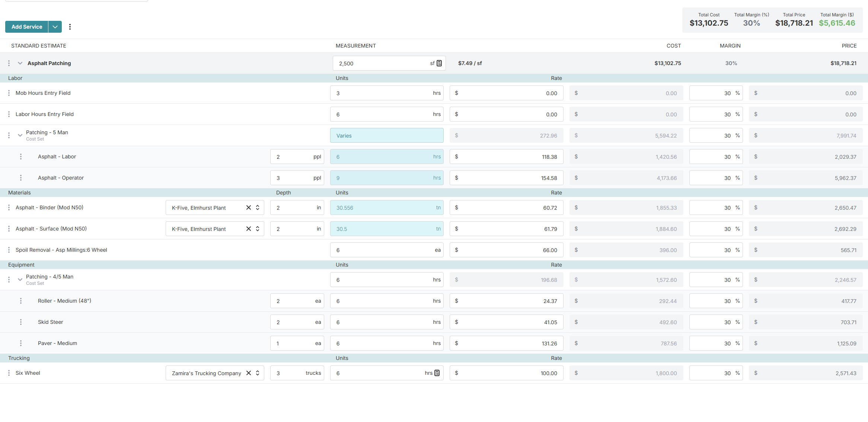
Task: Edit Asphalt - Operator people count
Action: [297, 178]
